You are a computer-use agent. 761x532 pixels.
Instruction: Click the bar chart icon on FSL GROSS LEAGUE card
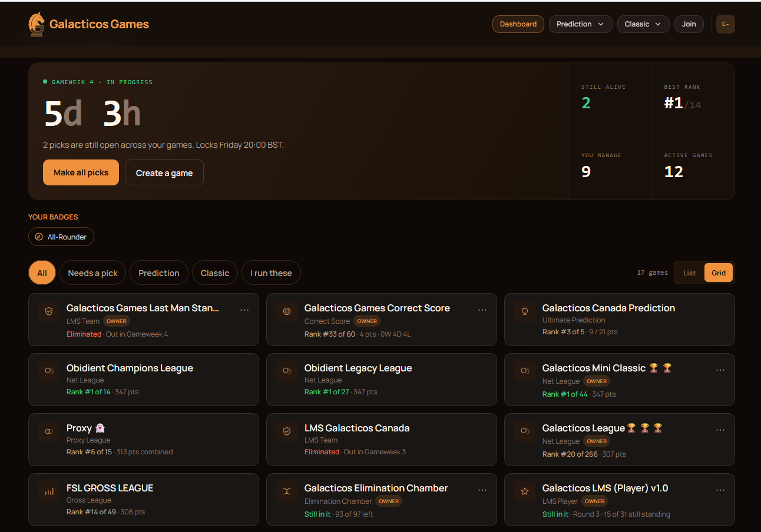(x=49, y=491)
